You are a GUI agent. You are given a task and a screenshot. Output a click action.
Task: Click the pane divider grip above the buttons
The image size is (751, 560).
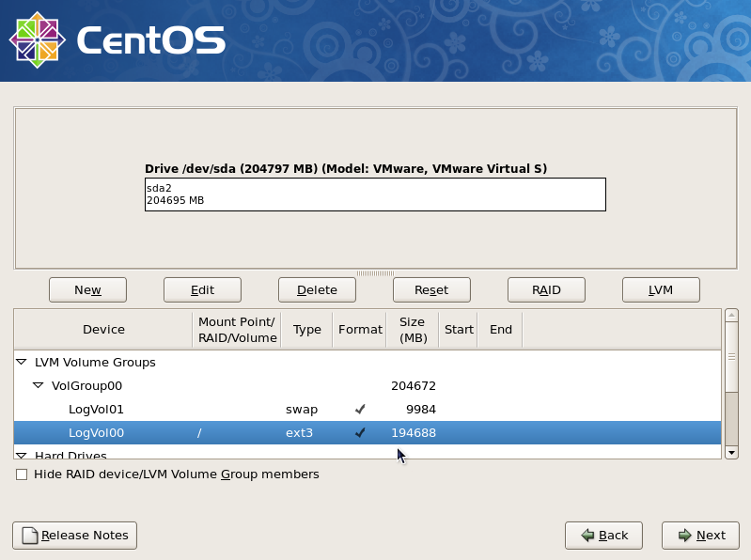pyautogui.click(x=376, y=273)
